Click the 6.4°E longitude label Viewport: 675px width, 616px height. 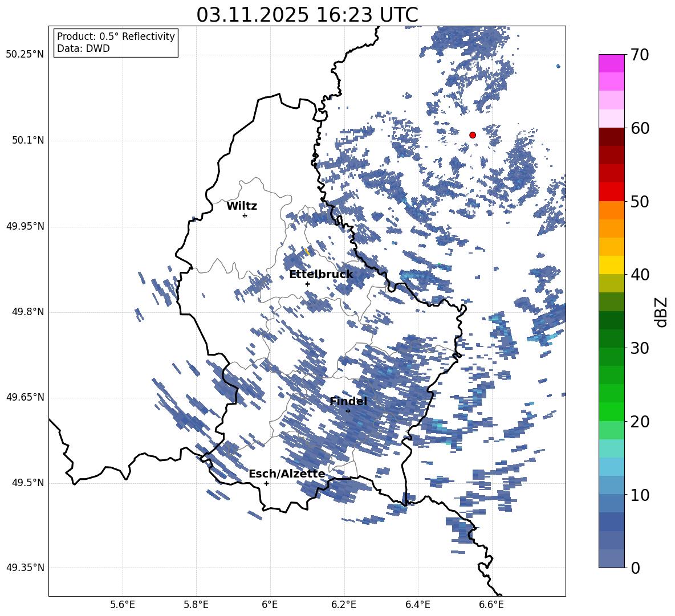(417, 605)
